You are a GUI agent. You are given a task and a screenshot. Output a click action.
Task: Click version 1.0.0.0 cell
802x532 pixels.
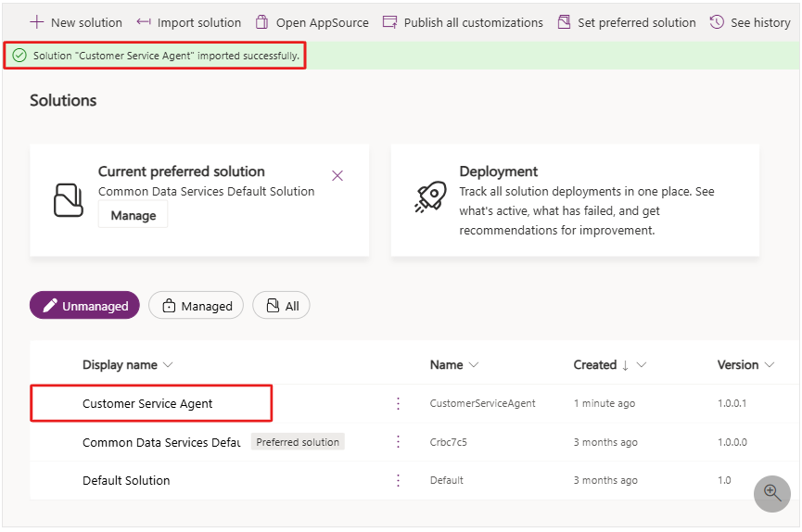[732, 442]
